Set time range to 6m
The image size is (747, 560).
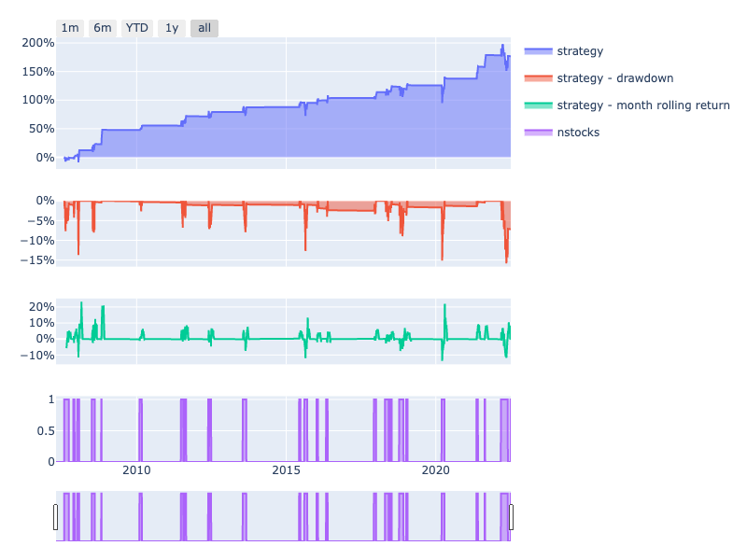[103, 28]
